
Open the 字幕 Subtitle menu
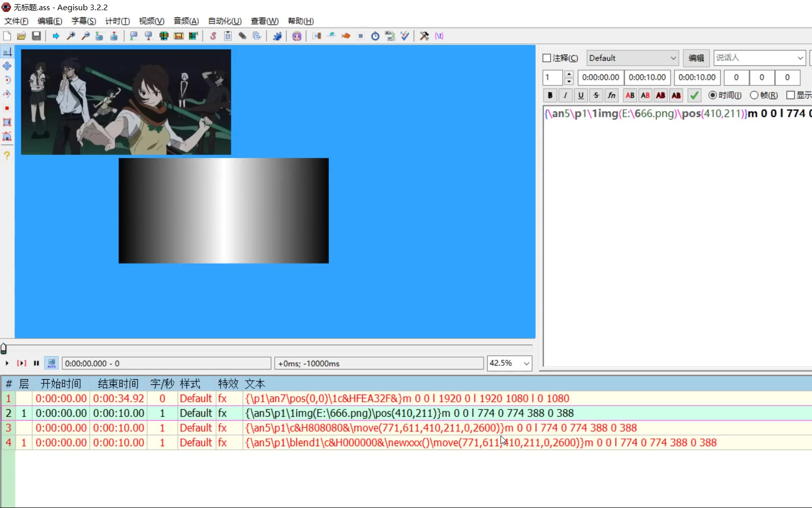point(84,21)
